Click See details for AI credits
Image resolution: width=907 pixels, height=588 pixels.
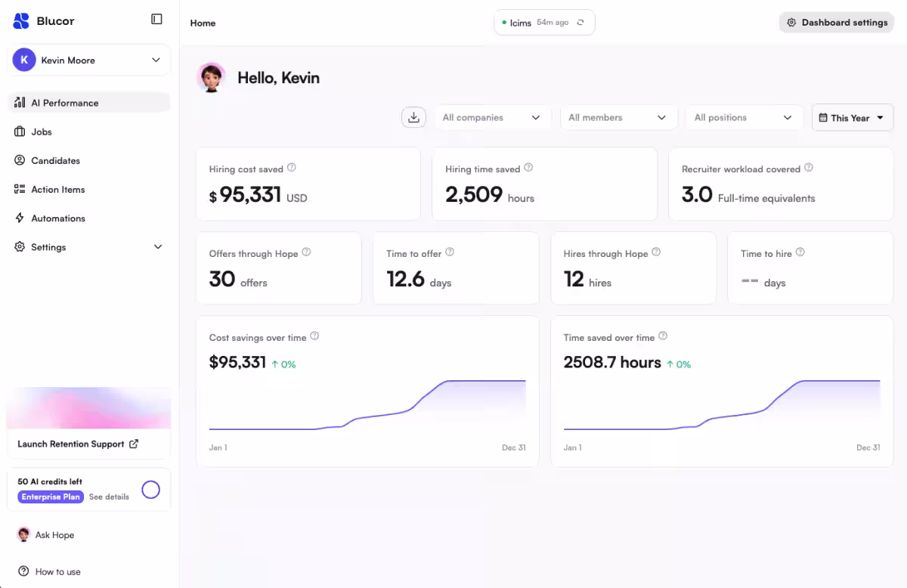pyautogui.click(x=109, y=497)
